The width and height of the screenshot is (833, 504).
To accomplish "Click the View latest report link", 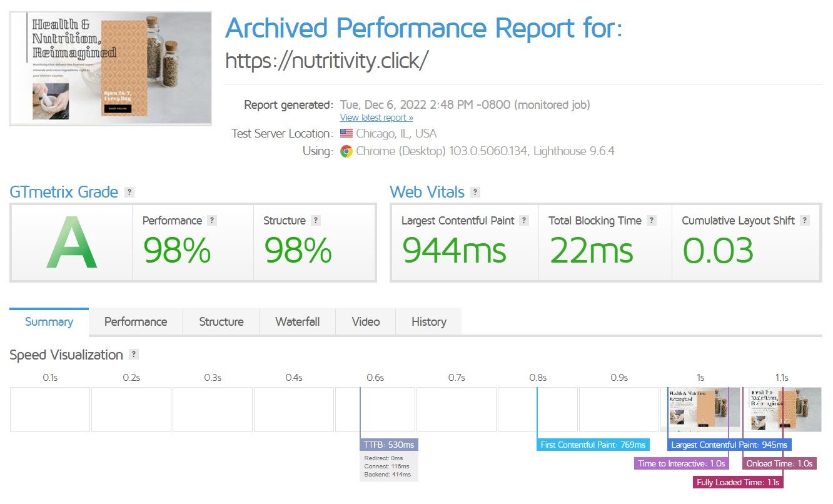I will 376,118.
